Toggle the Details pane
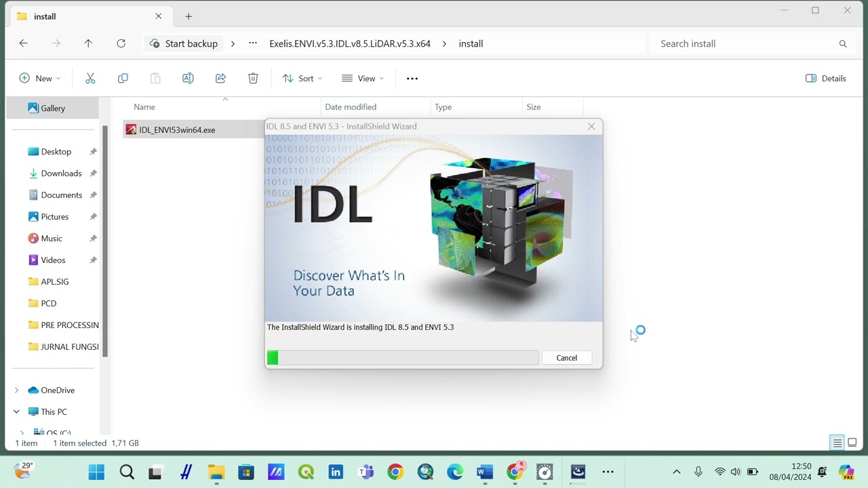The width and height of the screenshot is (868, 488). 826,79
